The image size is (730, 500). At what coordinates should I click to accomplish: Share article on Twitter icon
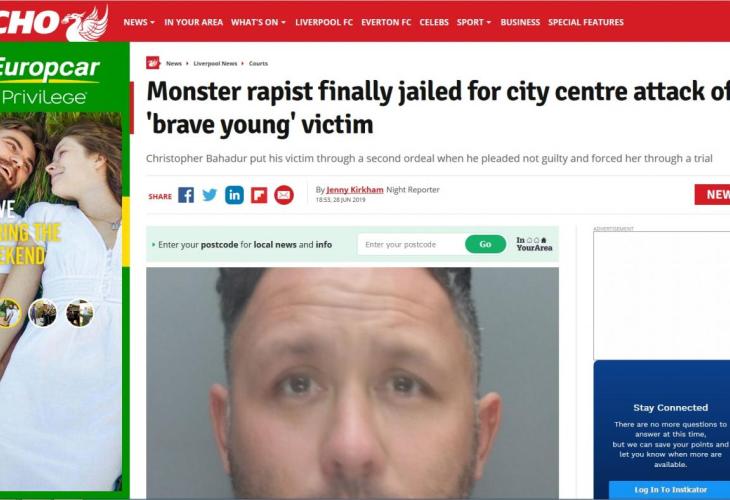[x=210, y=195]
